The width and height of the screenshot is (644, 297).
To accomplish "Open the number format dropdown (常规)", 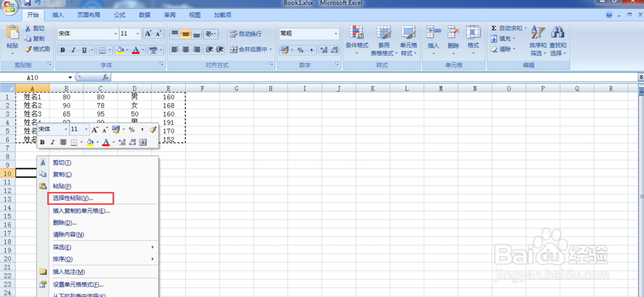I will 336,34.
